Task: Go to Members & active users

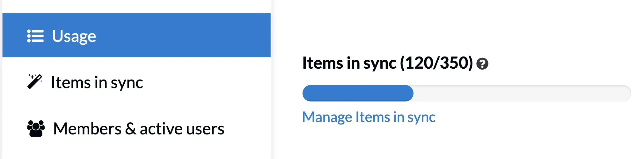Action: click(x=139, y=129)
